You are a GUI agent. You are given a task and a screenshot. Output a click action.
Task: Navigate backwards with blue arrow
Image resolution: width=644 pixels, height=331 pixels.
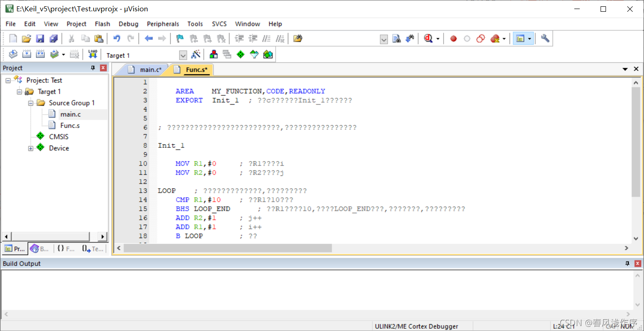148,39
